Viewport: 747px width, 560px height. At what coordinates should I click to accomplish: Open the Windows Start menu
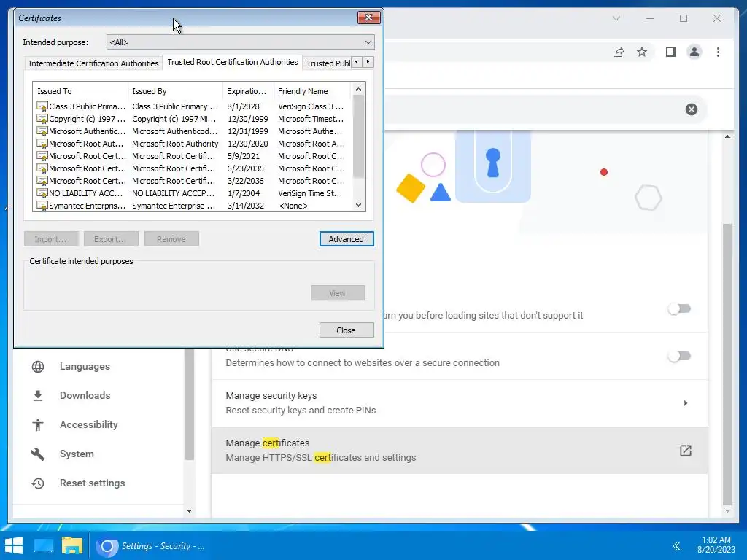13,545
